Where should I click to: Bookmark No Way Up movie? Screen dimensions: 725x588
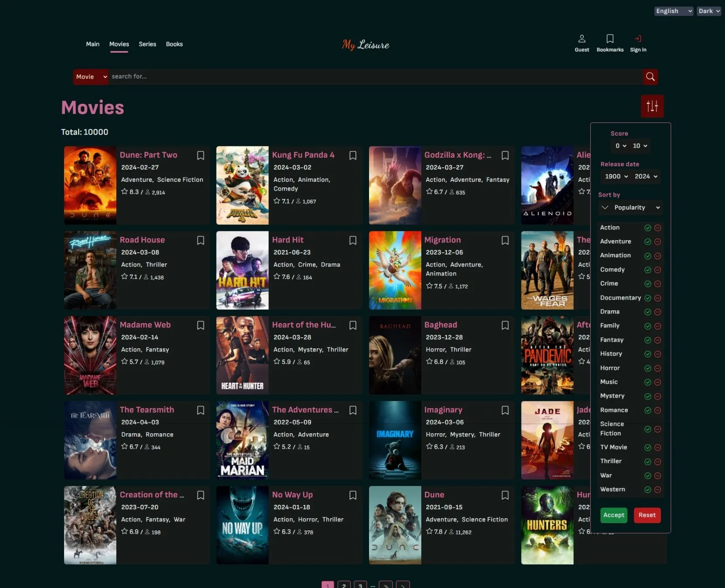click(353, 495)
